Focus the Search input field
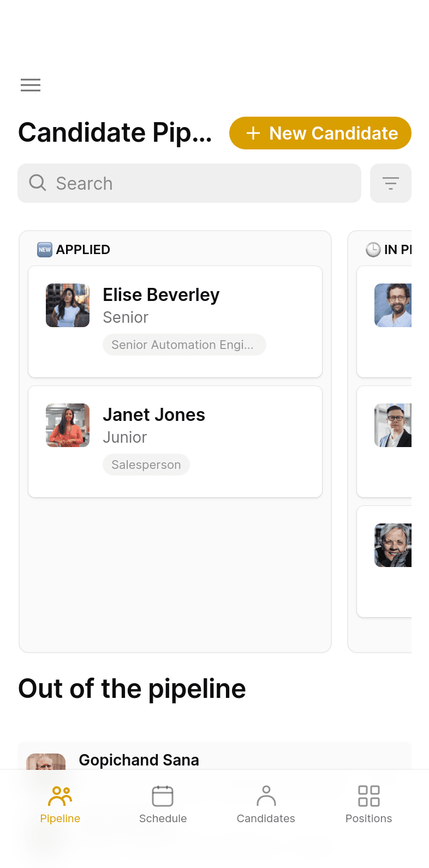 tap(189, 183)
